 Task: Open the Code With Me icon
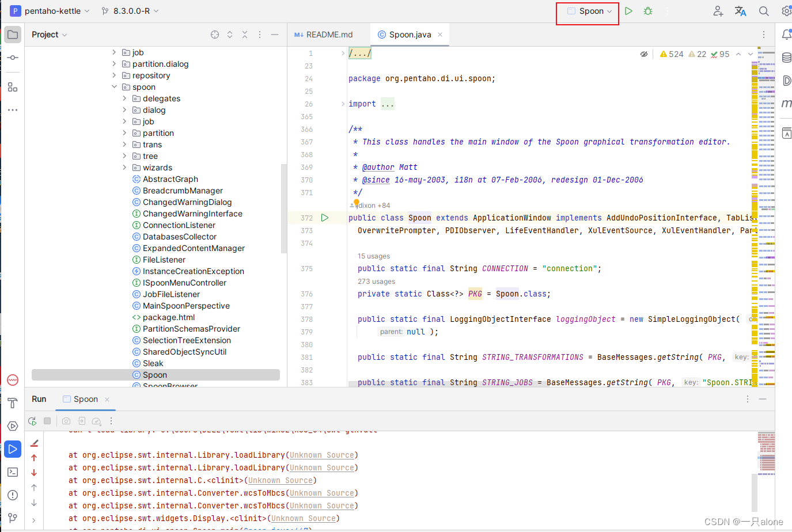click(718, 11)
